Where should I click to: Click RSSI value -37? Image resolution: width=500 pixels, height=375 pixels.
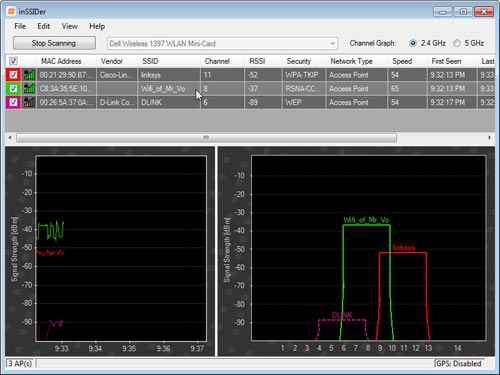[263, 88]
